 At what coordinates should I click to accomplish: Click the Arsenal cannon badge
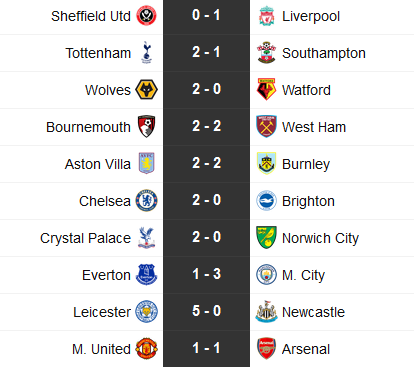266,348
